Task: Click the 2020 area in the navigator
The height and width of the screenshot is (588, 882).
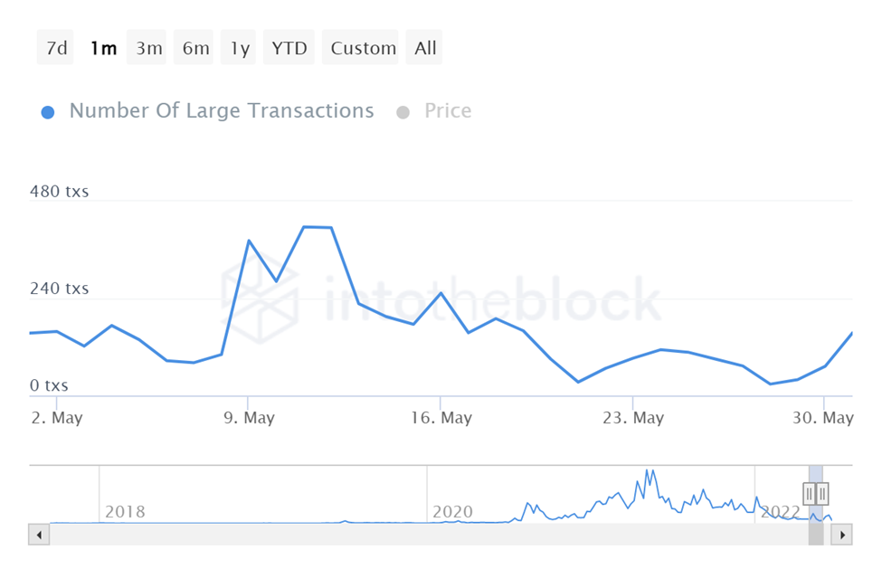Action: (452, 512)
